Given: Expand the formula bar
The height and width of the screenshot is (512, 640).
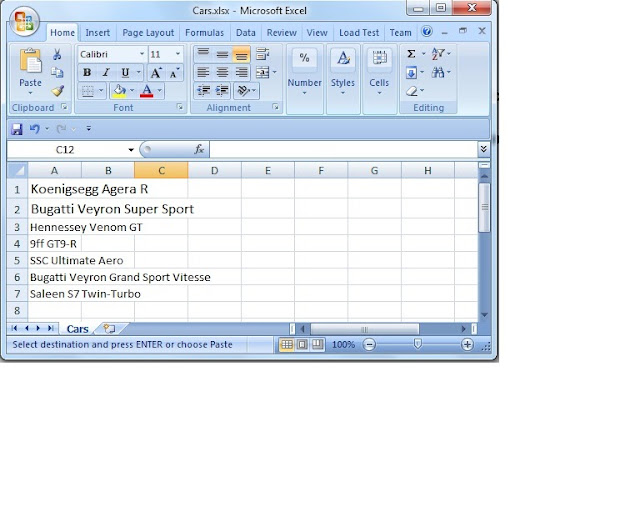Looking at the screenshot, I should coord(484,149).
